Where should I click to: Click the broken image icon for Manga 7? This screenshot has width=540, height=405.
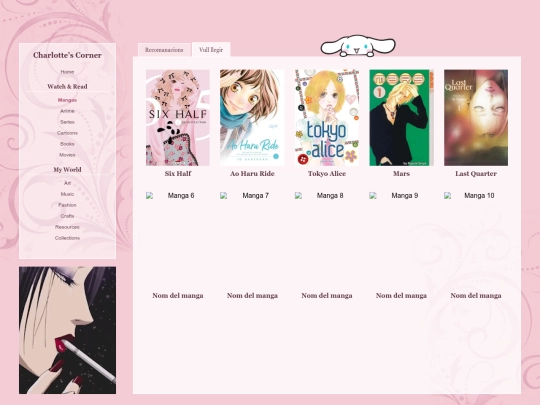tap(224, 196)
